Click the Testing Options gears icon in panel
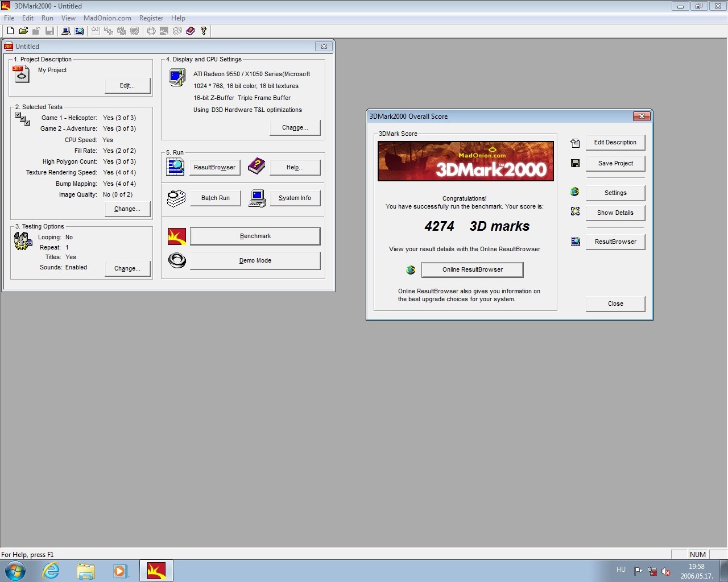Screen dimensions: 728x582 [23, 242]
